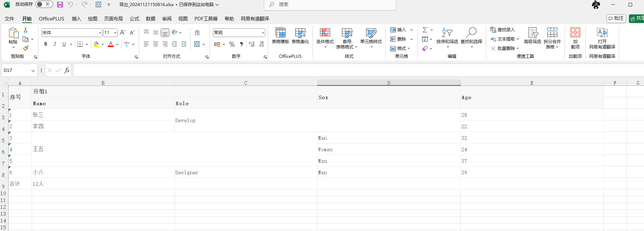644x231 pixels.
Task: Click the 批注 comments button
Action: (616, 18)
